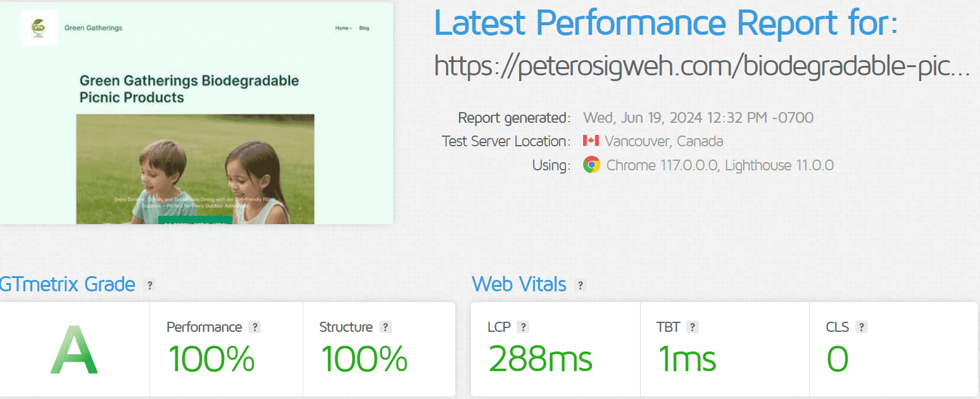This screenshot has width=980, height=399.
Task: Open the Blog menu item in the preview
Action: tap(364, 28)
